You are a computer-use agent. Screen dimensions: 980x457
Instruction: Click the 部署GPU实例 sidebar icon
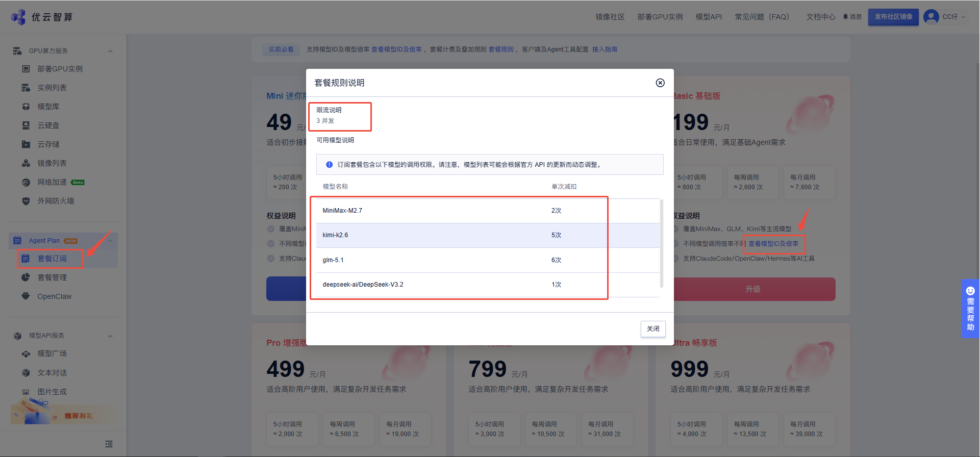pyautogui.click(x=26, y=69)
